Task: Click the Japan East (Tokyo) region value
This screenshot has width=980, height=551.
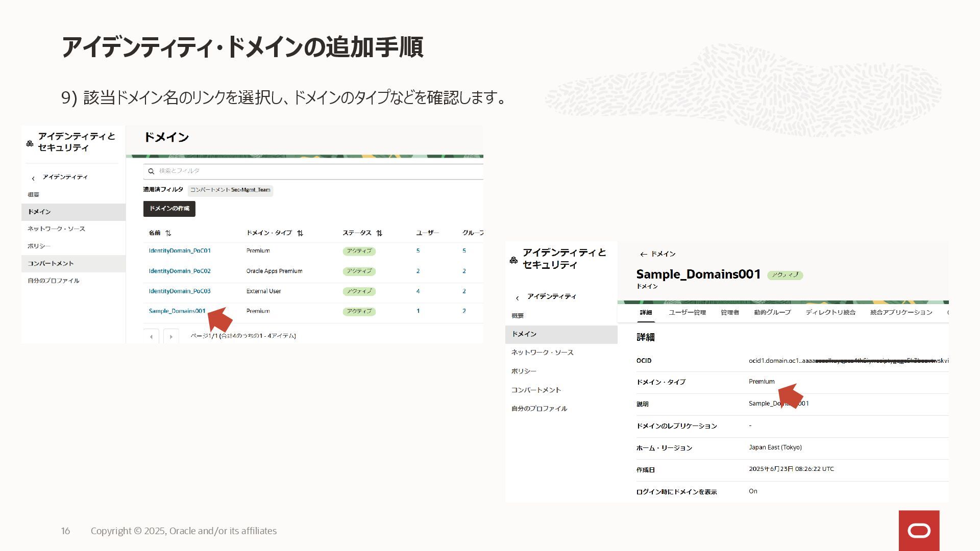Action: (775, 447)
